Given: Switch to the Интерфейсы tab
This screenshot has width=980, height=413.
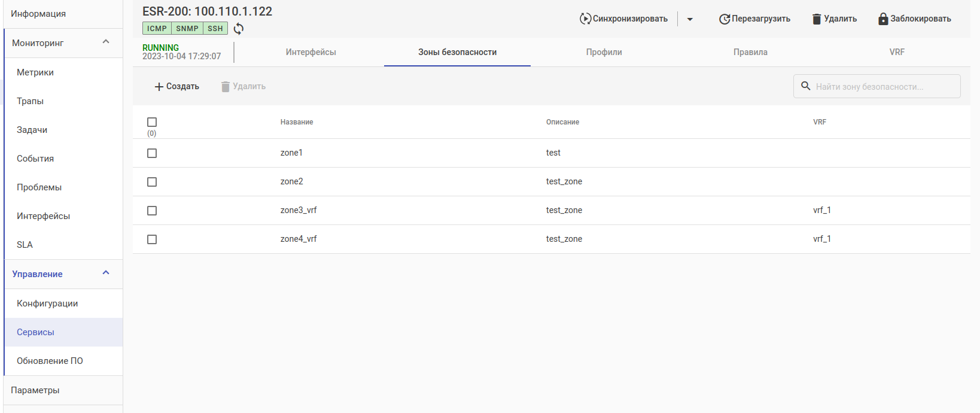Looking at the screenshot, I should click(311, 52).
